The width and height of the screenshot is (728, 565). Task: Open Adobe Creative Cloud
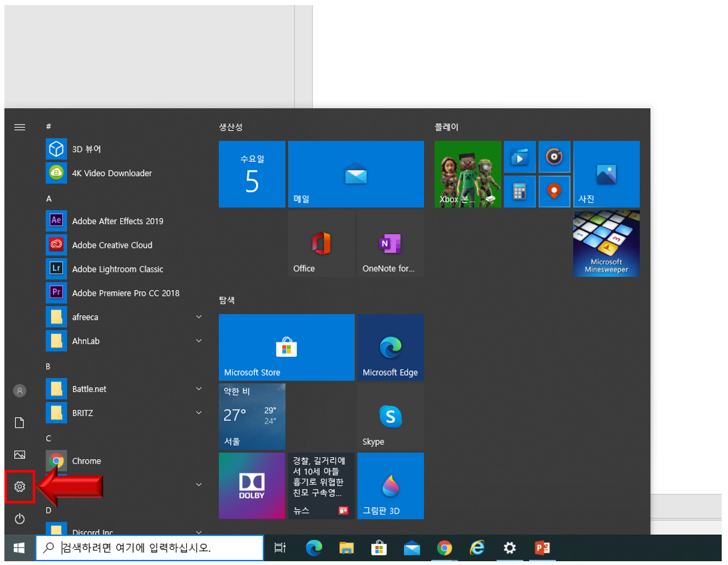[x=125, y=245]
